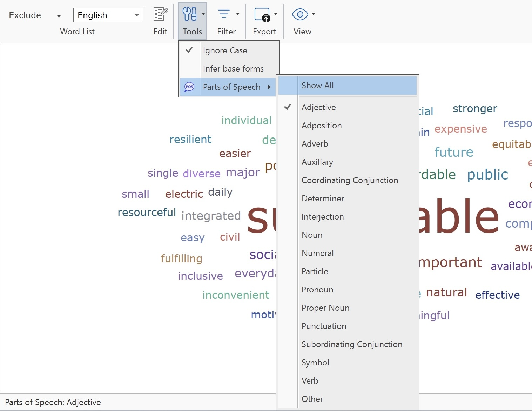This screenshot has width=532, height=411.
Task: Click the POS badge icon beside Parts of Speech
Action: point(189,87)
